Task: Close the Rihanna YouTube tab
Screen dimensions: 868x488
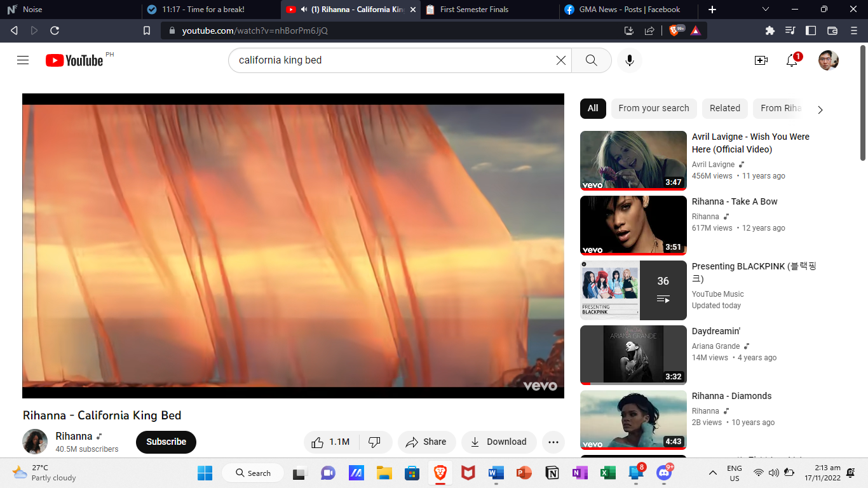Action: pyautogui.click(x=413, y=10)
